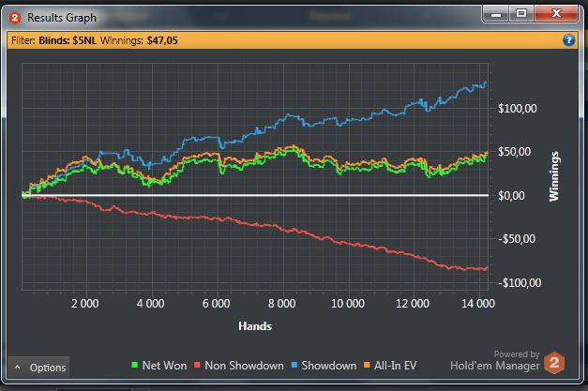Click the orange Hold'em Manager 2 hexagon logo
588x391 pixels.
(554, 363)
